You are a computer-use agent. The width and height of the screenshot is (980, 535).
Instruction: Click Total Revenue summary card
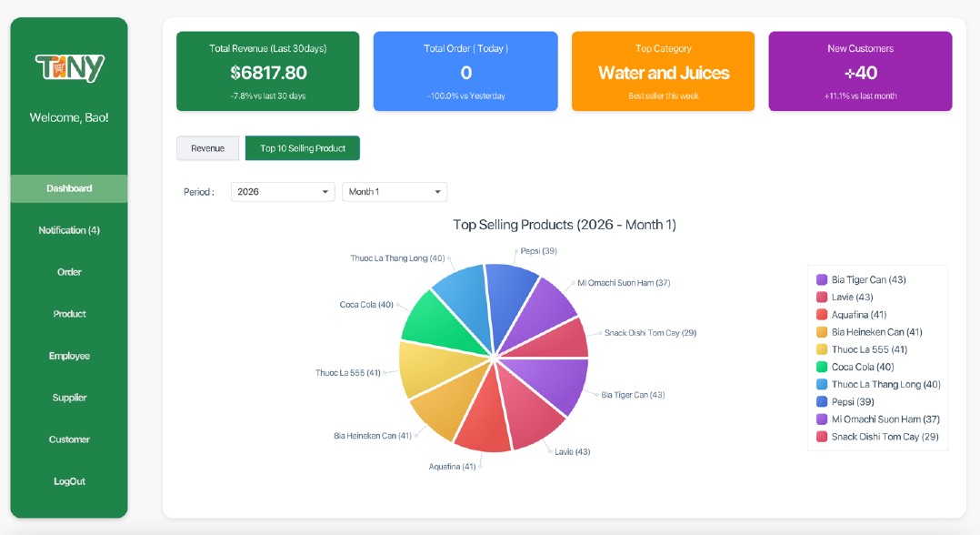point(268,72)
